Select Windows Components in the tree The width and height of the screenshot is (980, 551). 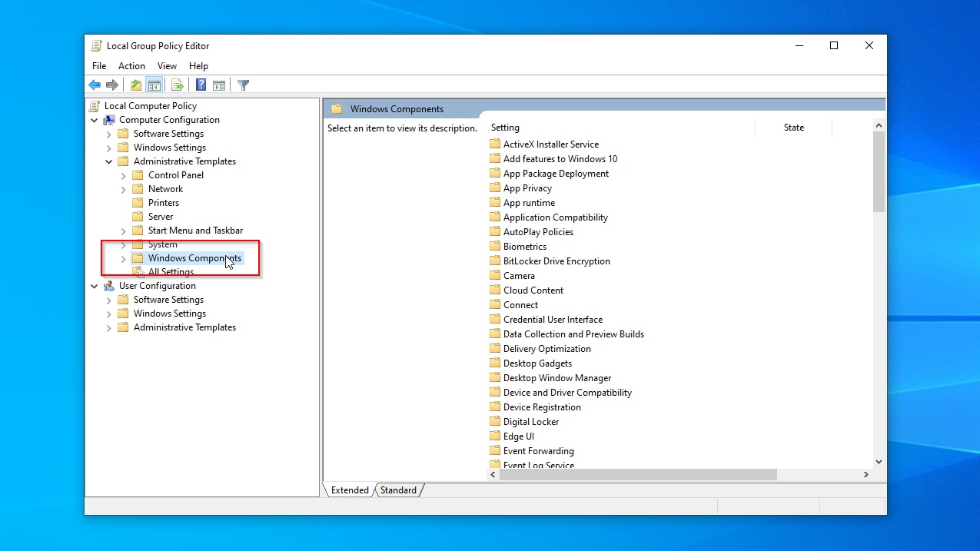[194, 258]
